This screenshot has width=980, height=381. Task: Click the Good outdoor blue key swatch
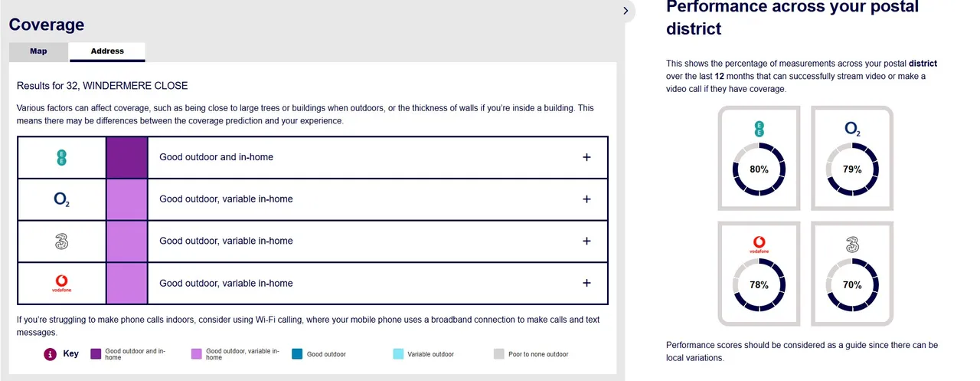pyautogui.click(x=297, y=354)
